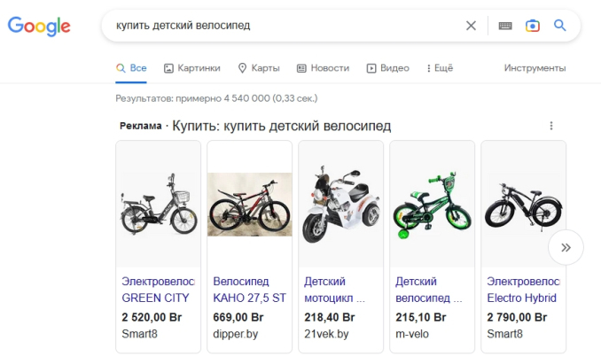The width and height of the screenshot is (601, 364).
Task: Switch to the Карты tab
Action: coord(259,68)
